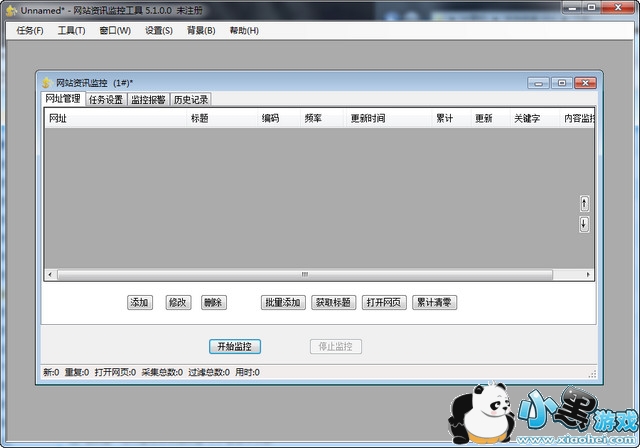Click the 批量添加 button
Screen dimensions: 640x448
[283, 302]
